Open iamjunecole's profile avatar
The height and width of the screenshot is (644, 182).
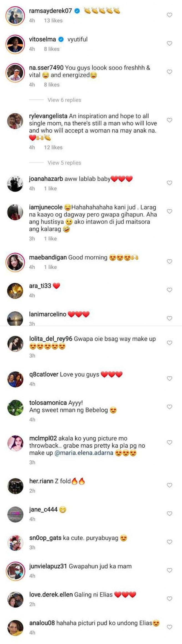pos(15,212)
